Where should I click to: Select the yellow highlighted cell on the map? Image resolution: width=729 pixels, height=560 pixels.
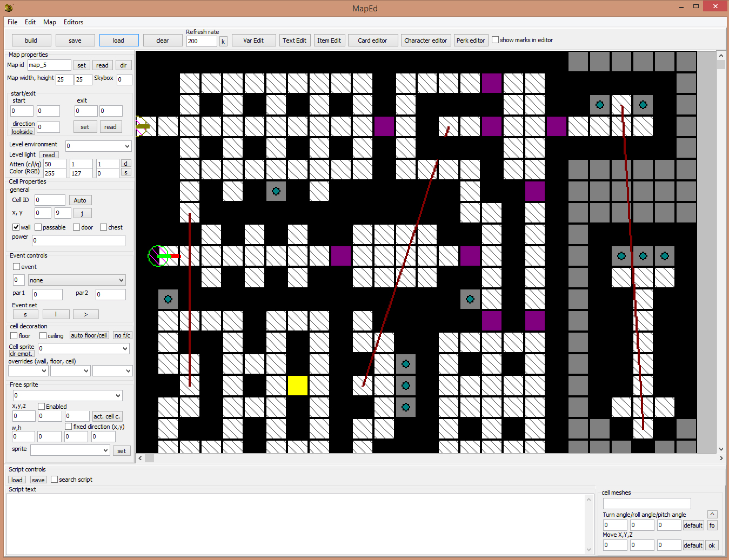click(297, 386)
